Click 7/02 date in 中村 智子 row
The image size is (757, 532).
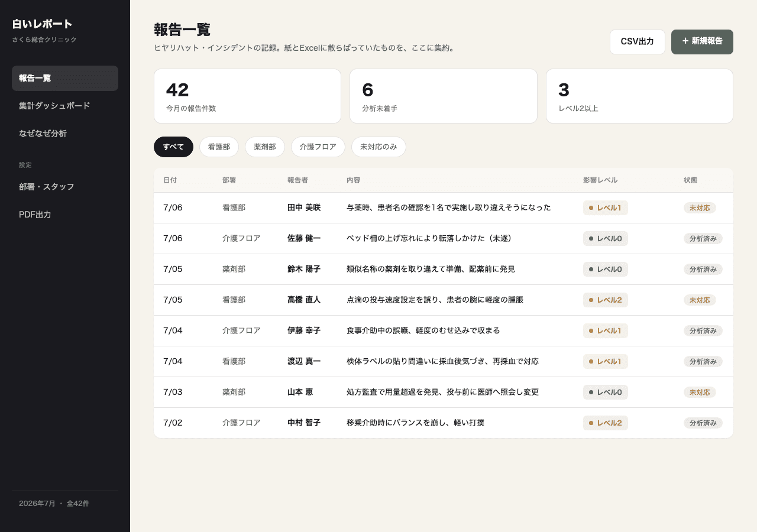173,423
